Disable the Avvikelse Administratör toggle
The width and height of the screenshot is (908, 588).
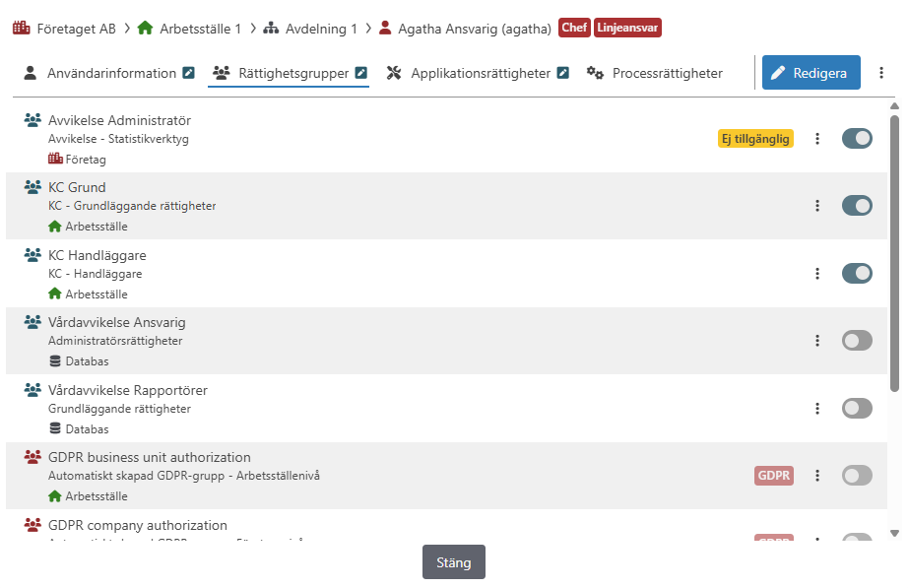point(857,139)
